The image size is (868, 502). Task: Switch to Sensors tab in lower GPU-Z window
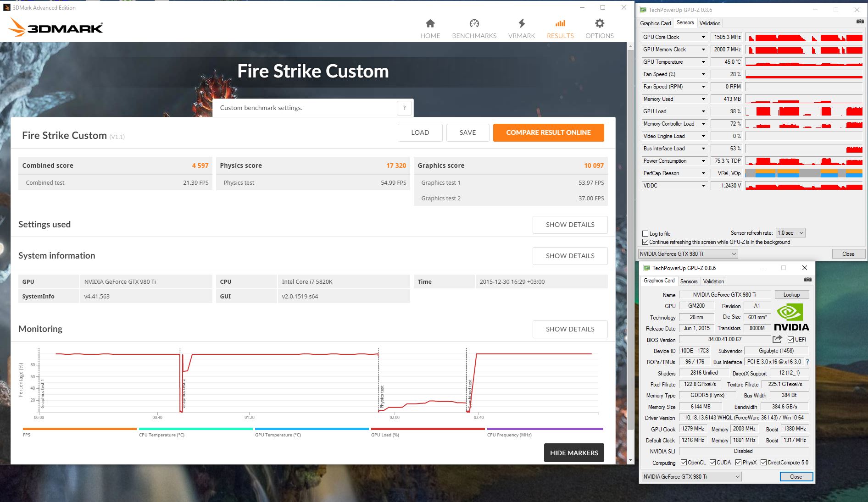click(x=689, y=281)
